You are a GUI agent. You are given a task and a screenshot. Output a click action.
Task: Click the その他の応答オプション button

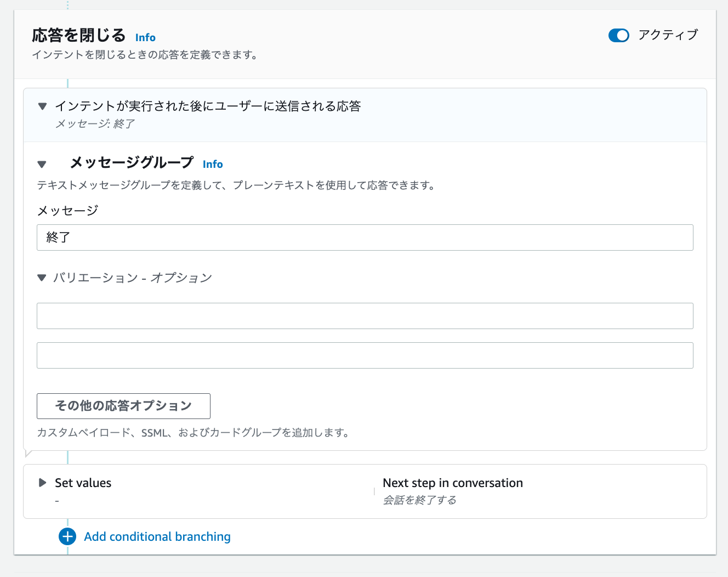click(x=123, y=406)
